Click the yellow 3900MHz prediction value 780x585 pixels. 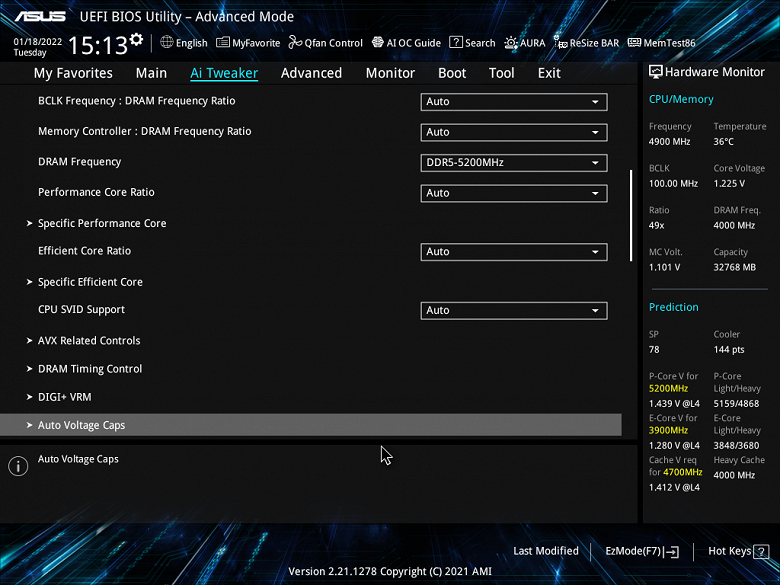tap(668, 430)
